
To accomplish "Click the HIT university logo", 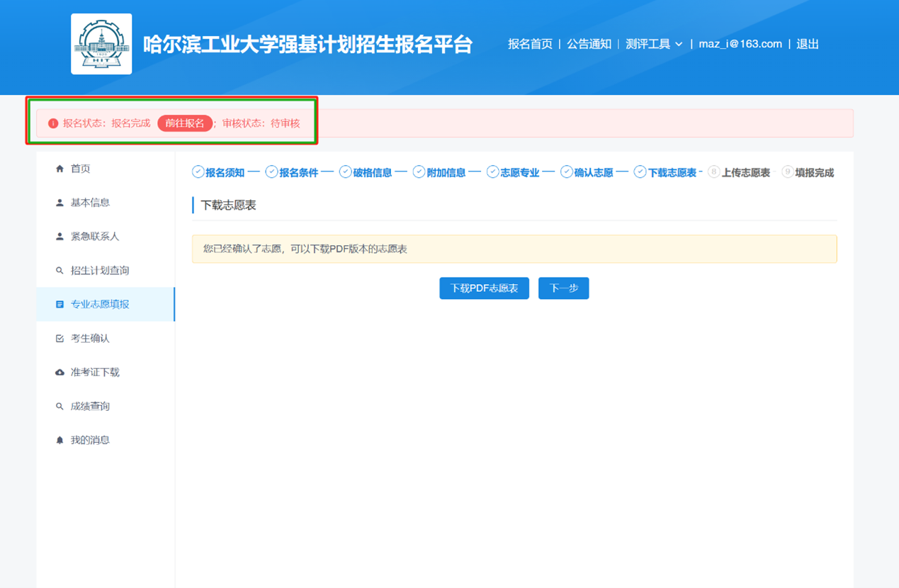I will pos(101,44).
